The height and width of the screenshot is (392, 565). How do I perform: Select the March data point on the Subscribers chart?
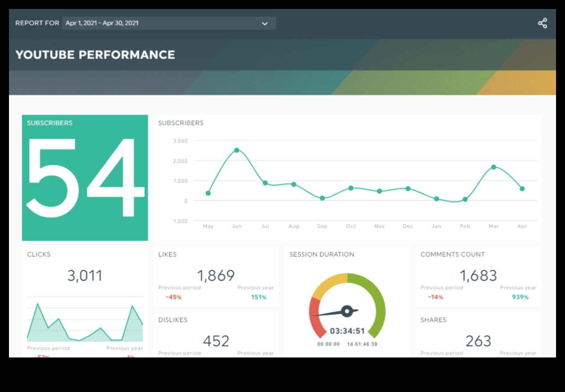click(x=494, y=167)
